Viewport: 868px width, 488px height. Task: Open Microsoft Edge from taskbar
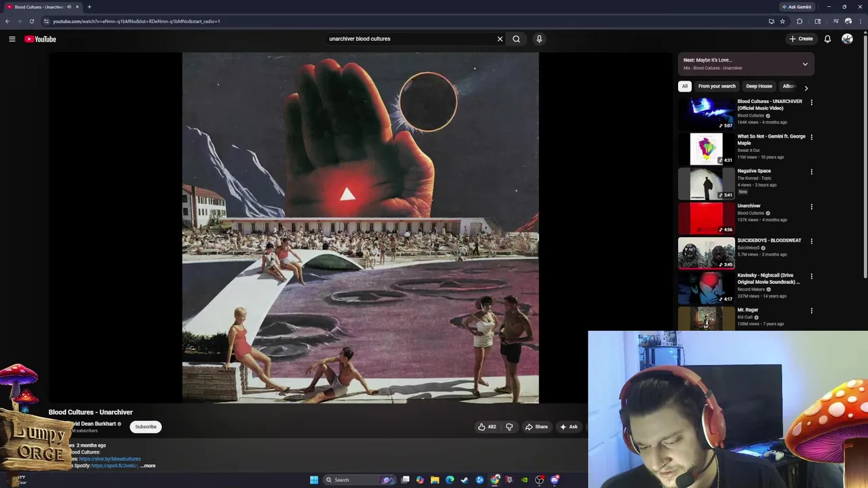point(450,480)
